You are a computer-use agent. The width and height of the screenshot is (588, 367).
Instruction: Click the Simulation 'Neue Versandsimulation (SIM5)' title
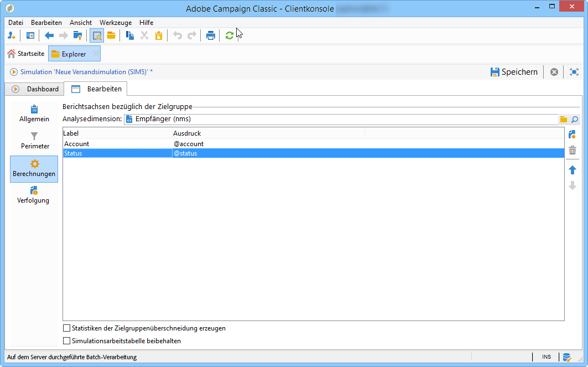click(x=86, y=72)
